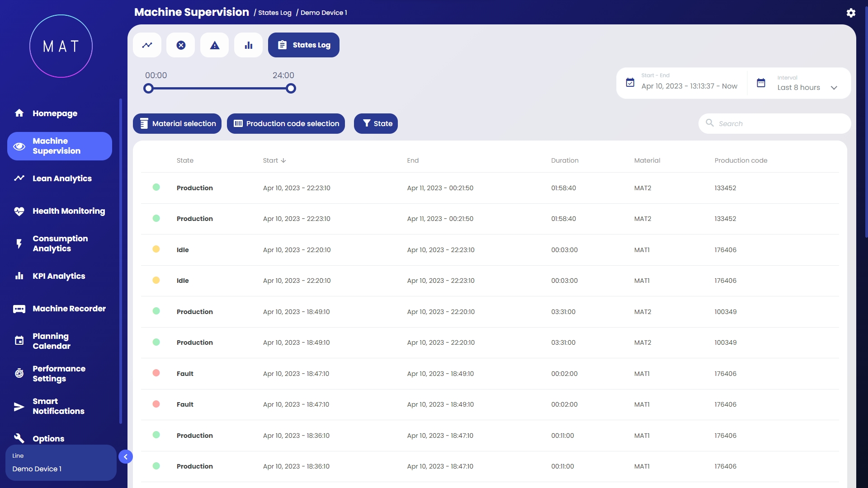Open settings gear in top right
This screenshot has width=868, height=488.
pyautogui.click(x=851, y=13)
